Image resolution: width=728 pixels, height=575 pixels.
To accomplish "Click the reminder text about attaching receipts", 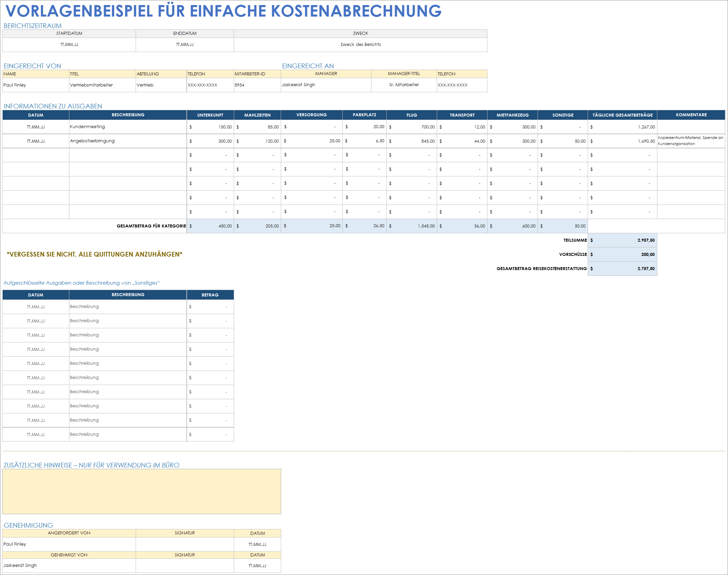I will click(94, 254).
